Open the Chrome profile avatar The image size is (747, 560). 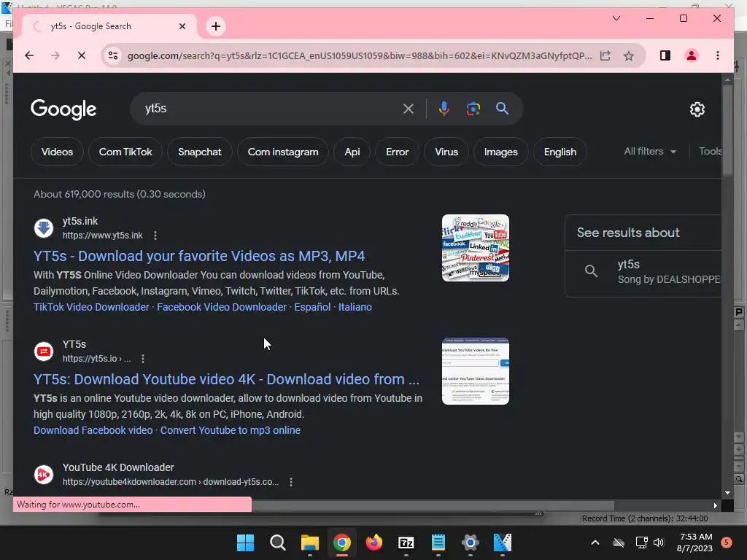click(x=692, y=55)
